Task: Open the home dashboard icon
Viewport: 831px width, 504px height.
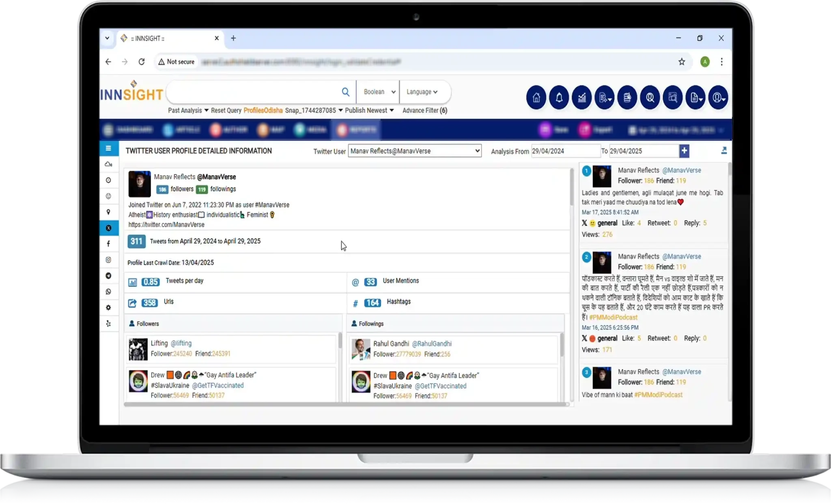Action: [x=536, y=98]
